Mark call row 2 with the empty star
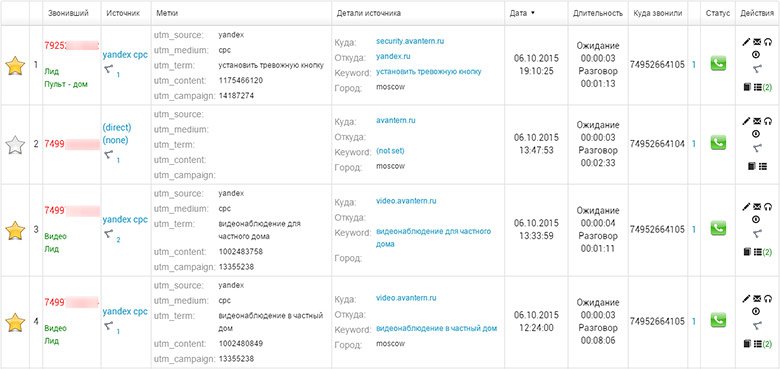Screen dimensions: 780x369 15,145
